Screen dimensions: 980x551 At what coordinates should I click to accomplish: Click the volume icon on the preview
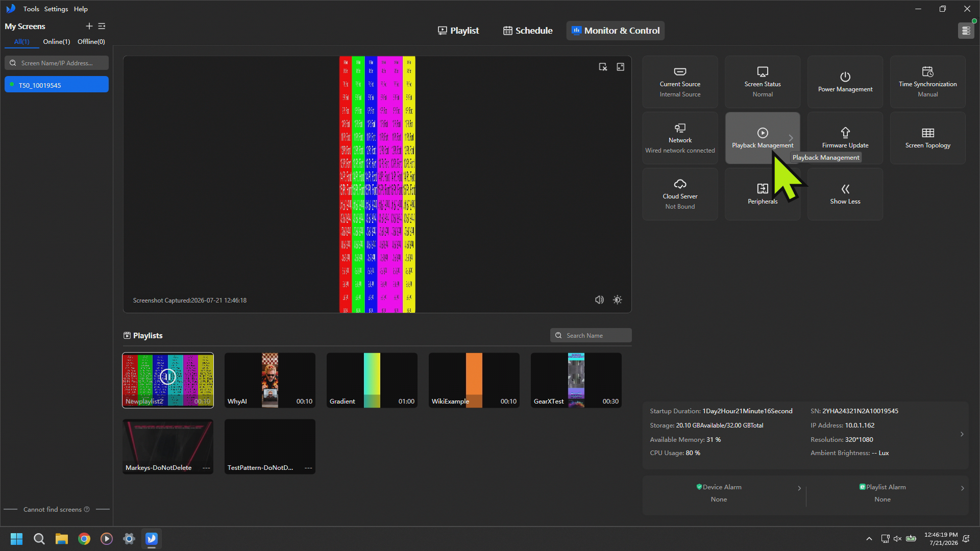coord(599,300)
